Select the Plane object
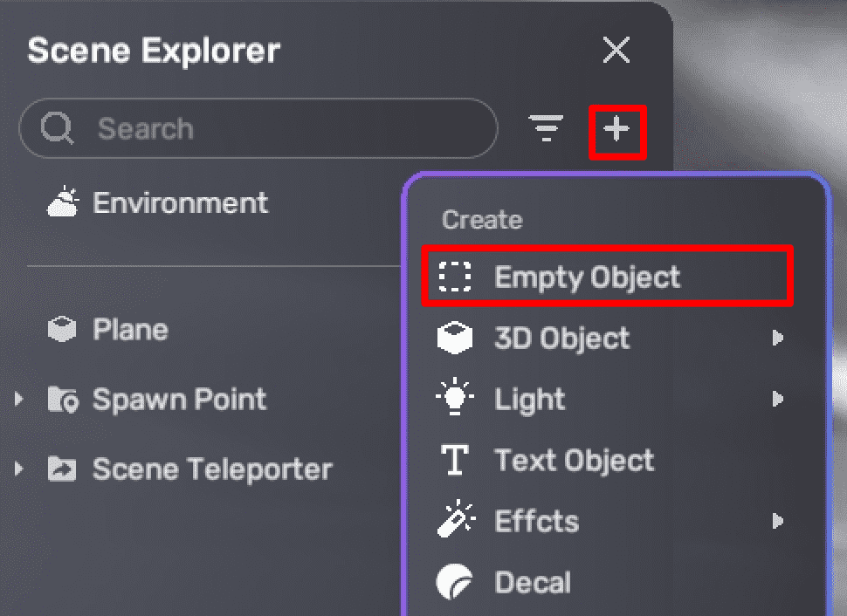The image size is (847, 616). [130, 330]
